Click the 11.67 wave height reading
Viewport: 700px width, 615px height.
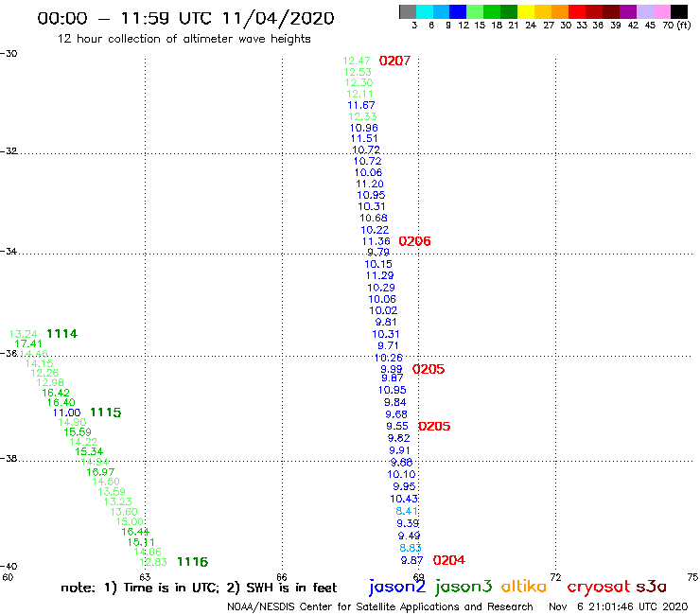click(x=361, y=105)
